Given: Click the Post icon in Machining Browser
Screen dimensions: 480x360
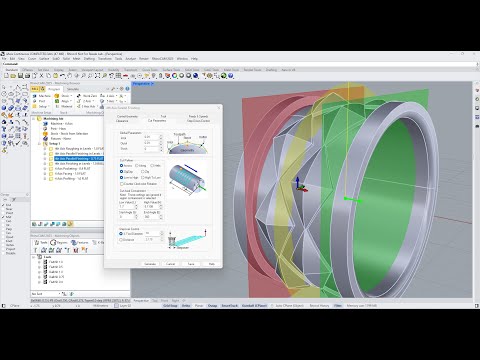Looking at the screenshot, I should point(35,101).
